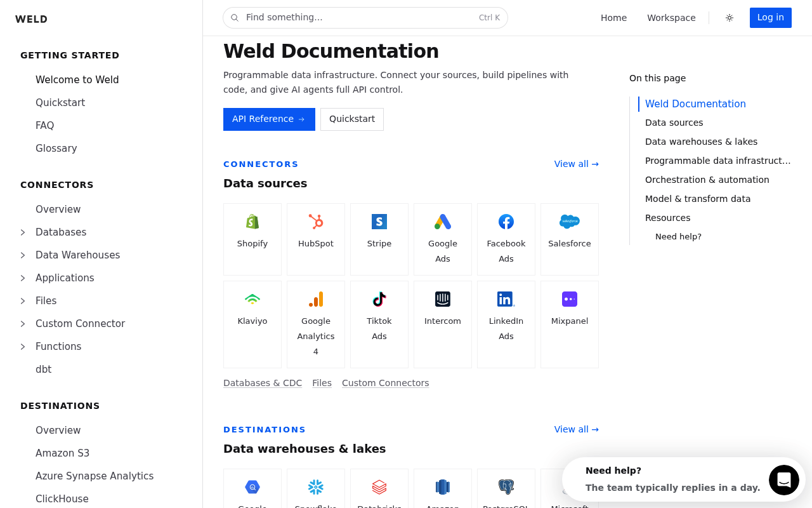
Task: Open Workspace in top navigation
Action: coord(671,18)
